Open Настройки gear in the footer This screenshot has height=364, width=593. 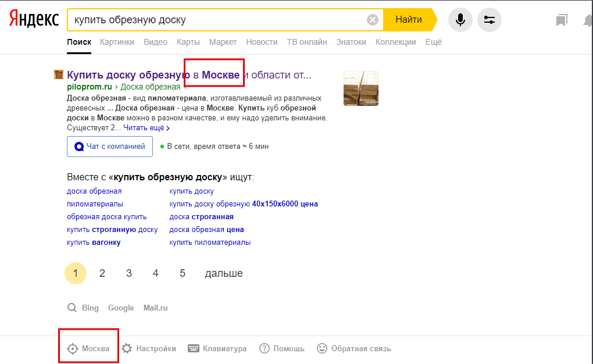(x=149, y=349)
